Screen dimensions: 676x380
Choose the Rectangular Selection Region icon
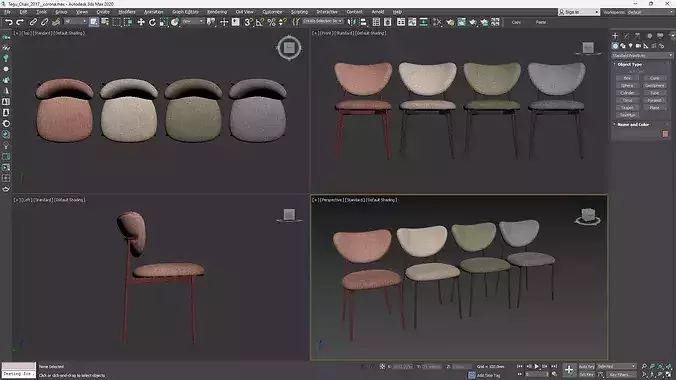(x=116, y=22)
